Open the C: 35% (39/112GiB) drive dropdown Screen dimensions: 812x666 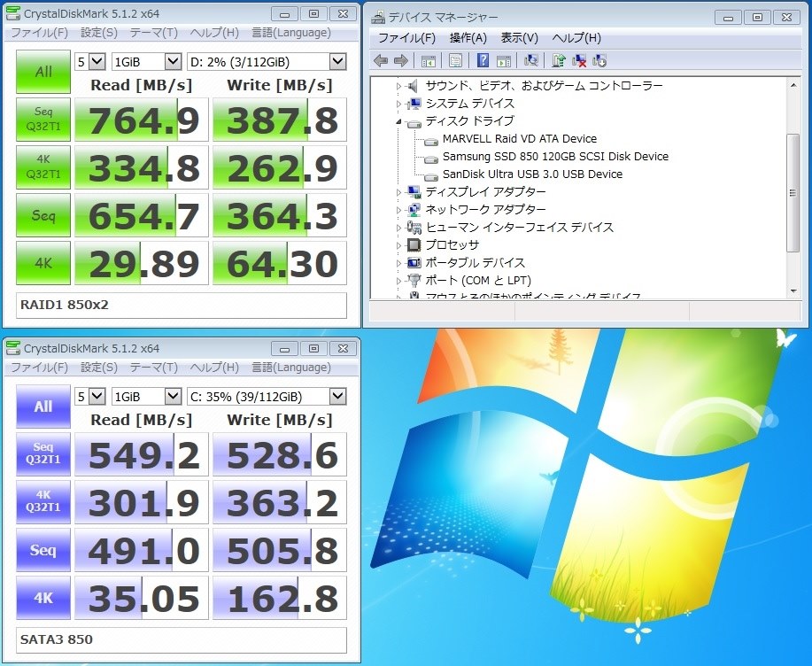338,396
